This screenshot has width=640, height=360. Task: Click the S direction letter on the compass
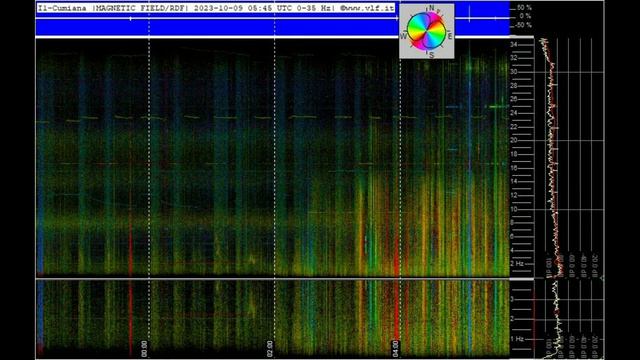[431, 55]
